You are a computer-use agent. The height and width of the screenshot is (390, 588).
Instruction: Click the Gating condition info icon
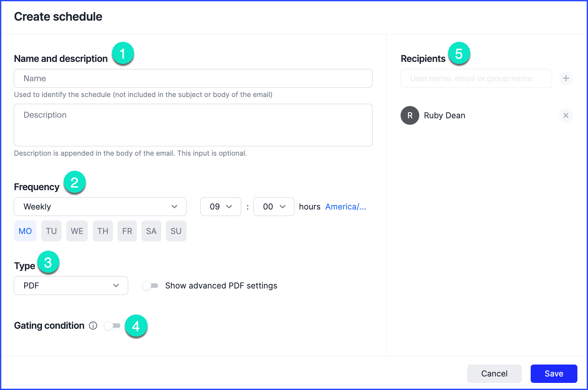point(93,326)
